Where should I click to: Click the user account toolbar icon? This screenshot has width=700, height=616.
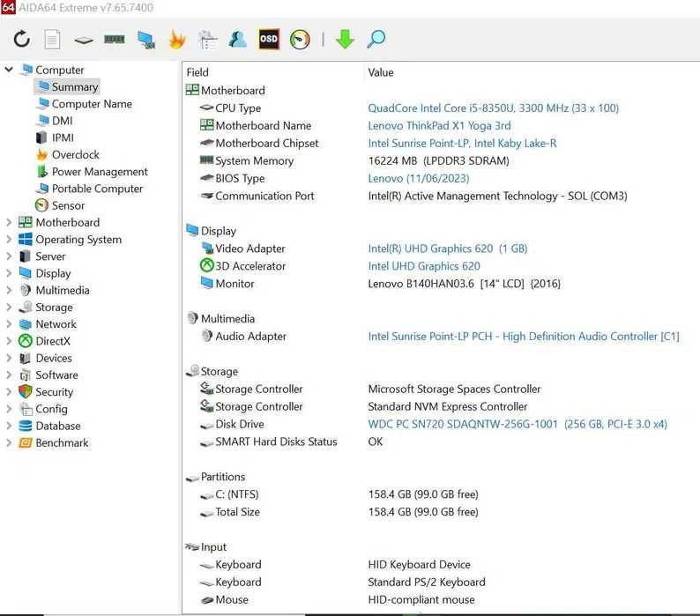pos(238,40)
